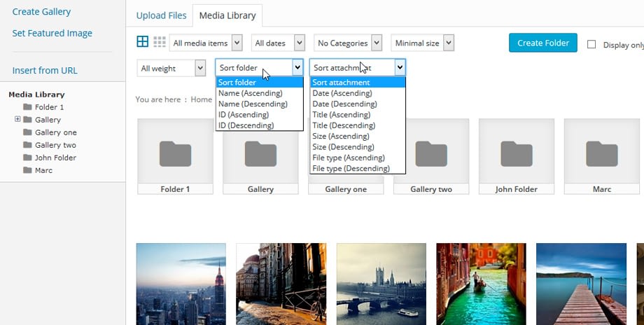Choose Title (Ascending) attachment sort
The image size is (644, 325).
(x=358, y=115)
